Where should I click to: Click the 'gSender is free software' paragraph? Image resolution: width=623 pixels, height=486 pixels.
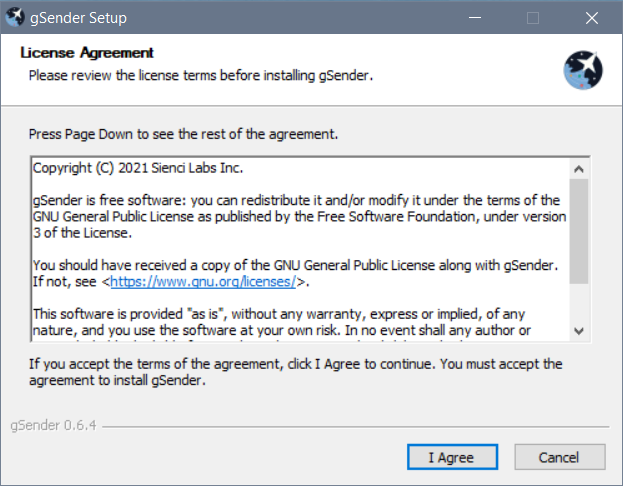click(x=300, y=217)
